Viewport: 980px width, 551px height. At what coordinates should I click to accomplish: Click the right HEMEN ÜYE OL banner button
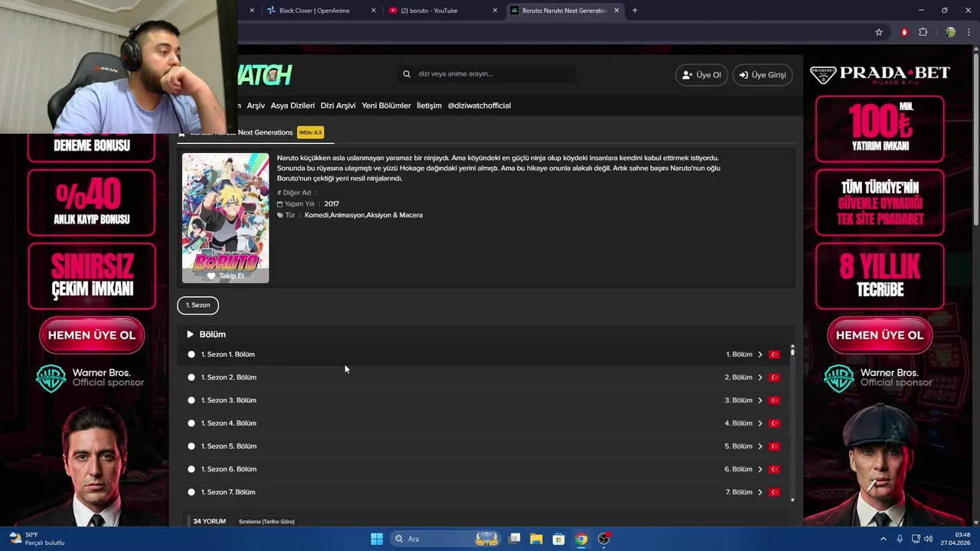click(x=880, y=335)
